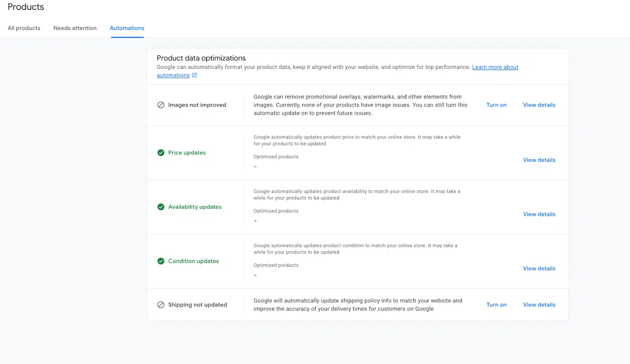Click the green checkmark beside Availability updates
The width and height of the screenshot is (630, 364).
pos(161,207)
